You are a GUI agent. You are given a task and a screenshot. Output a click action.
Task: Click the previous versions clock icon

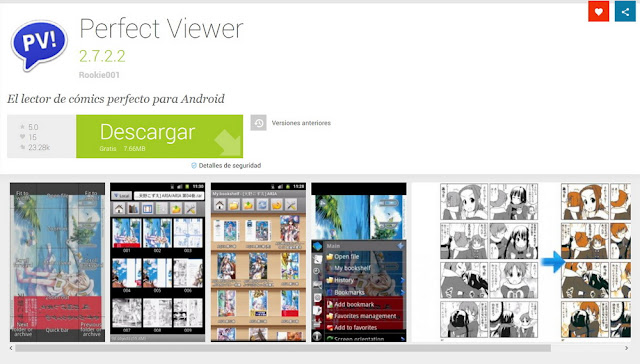click(258, 123)
